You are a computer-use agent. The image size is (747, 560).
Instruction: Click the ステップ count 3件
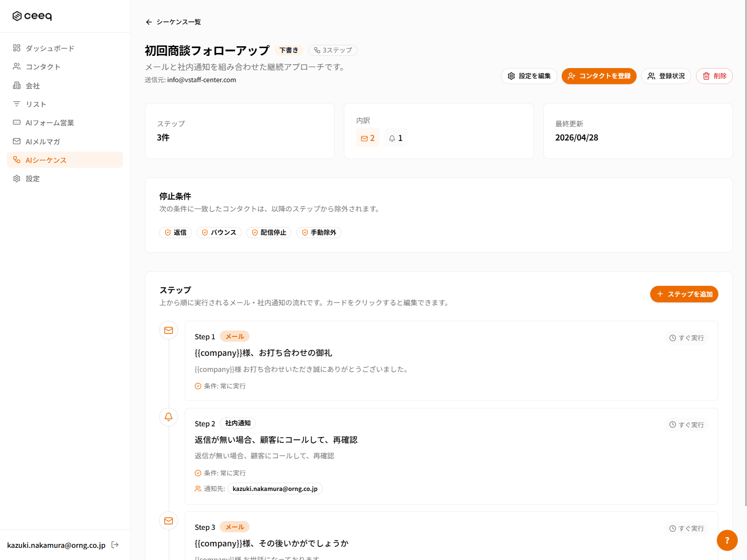(163, 138)
